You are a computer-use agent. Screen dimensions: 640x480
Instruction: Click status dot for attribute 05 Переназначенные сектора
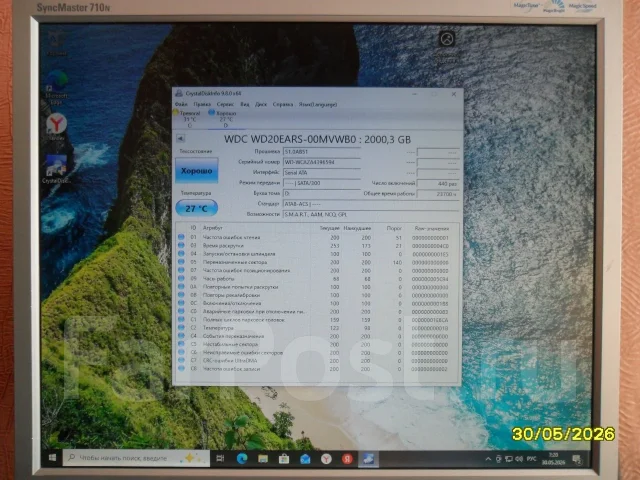[x=181, y=262]
